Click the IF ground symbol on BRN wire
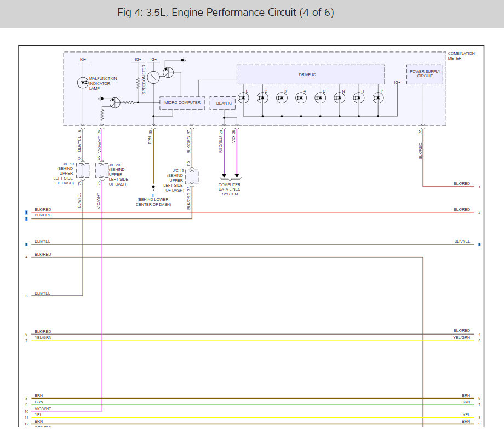Screen dimensions: 504x444 (153, 188)
